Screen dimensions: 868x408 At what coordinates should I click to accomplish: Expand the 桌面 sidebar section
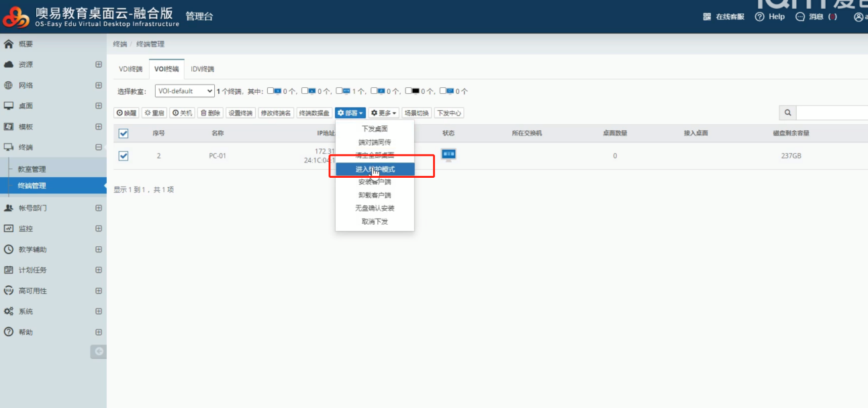pyautogui.click(x=99, y=106)
